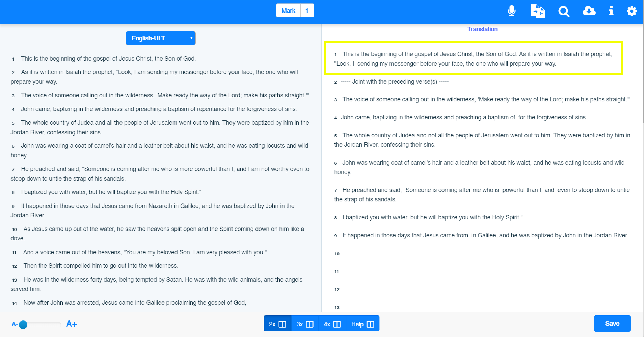
Task: Click the microphone audio recording icon
Action: [x=511, y=11]
